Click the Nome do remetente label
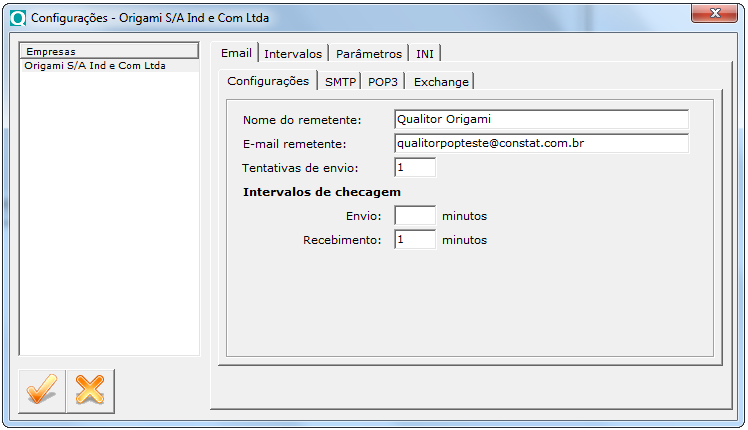This screenshot has width=748, height=430. point(302,120)
